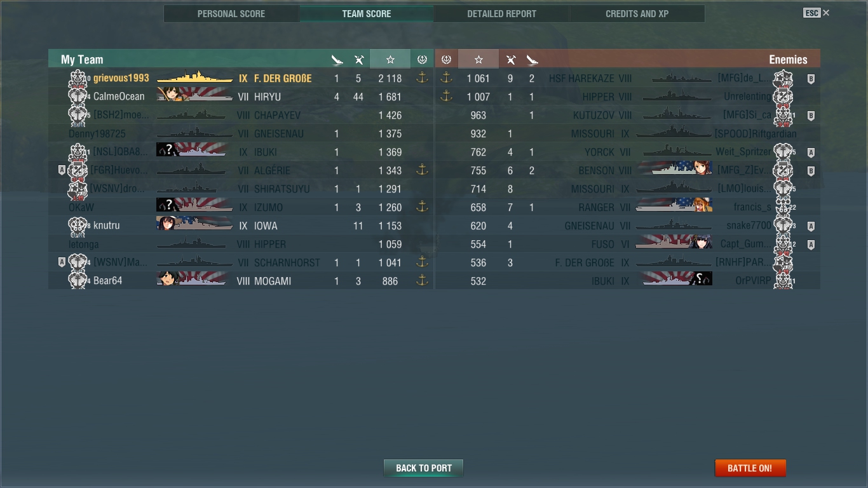Click Hiryu ship thumbnail with anime captain
The height and width of the screenshot is (488, 868).
[194, 95]
